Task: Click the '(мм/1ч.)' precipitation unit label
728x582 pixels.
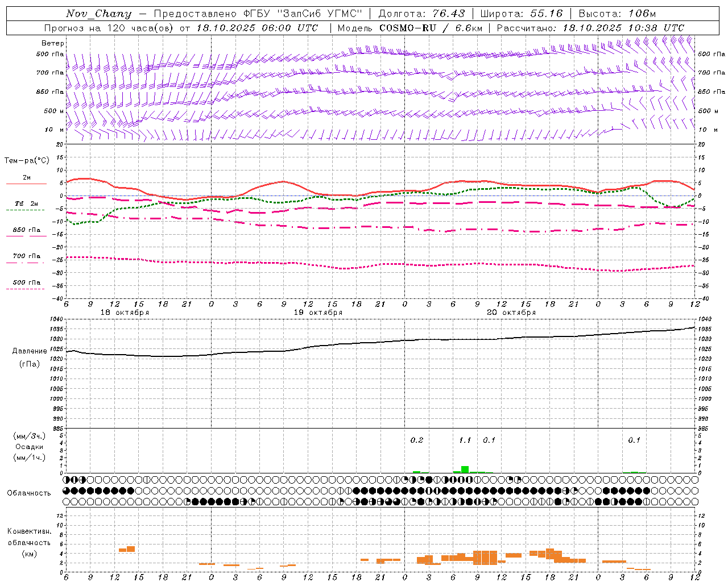Action: tap(29, 458)
